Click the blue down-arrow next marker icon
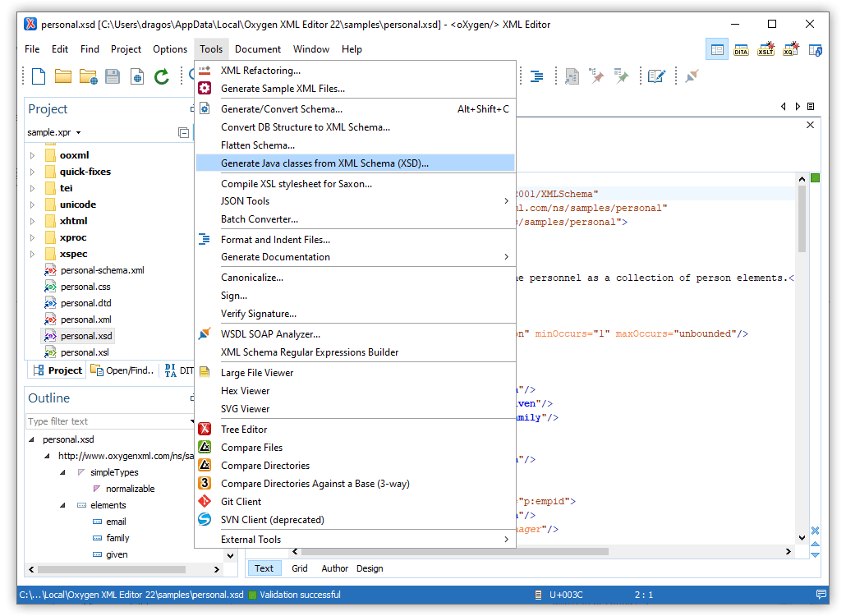The width and height of the screenshot is (846, 616). pos(816,554)
